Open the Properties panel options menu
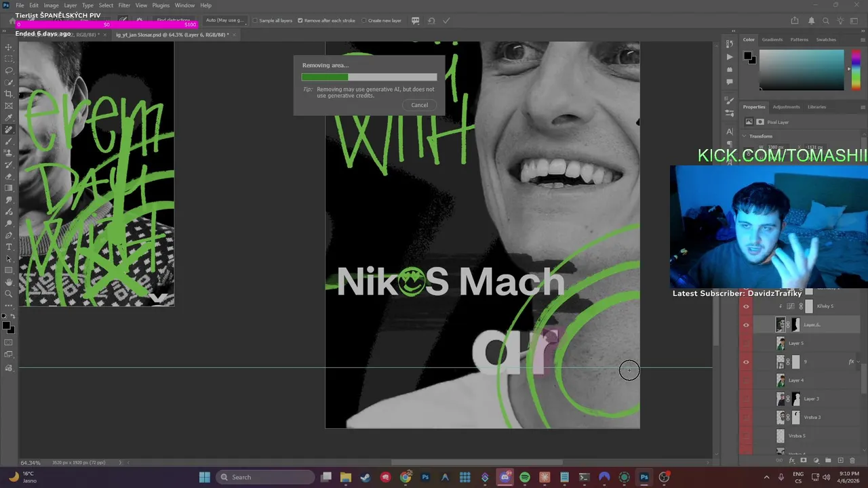This screenshot has height=488, width=868. 863,107
